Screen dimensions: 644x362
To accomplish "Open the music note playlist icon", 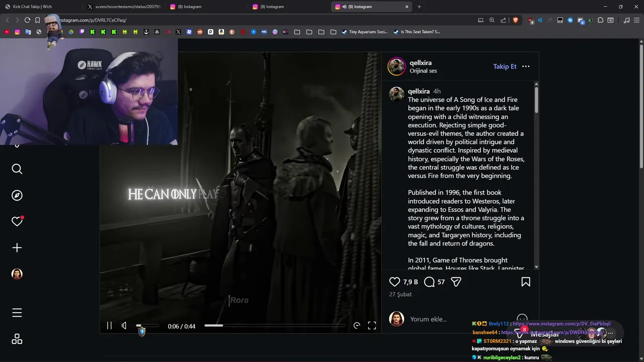I will pyautogui.click(x=626, y=20).
